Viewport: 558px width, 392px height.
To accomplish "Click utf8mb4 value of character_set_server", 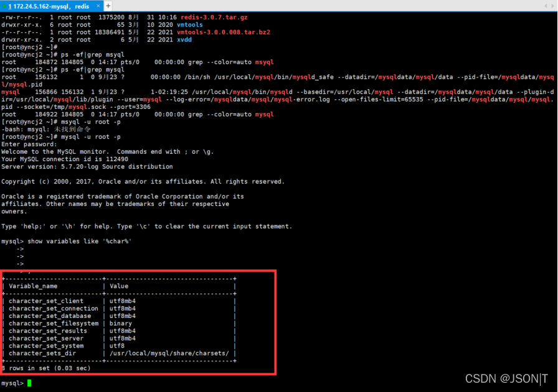I will point(123,338).
